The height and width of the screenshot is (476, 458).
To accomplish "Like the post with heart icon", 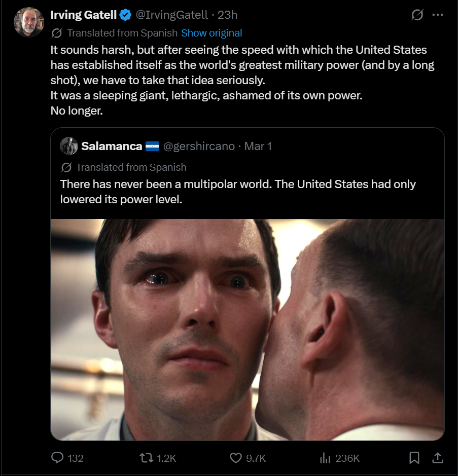I will 236,458.
